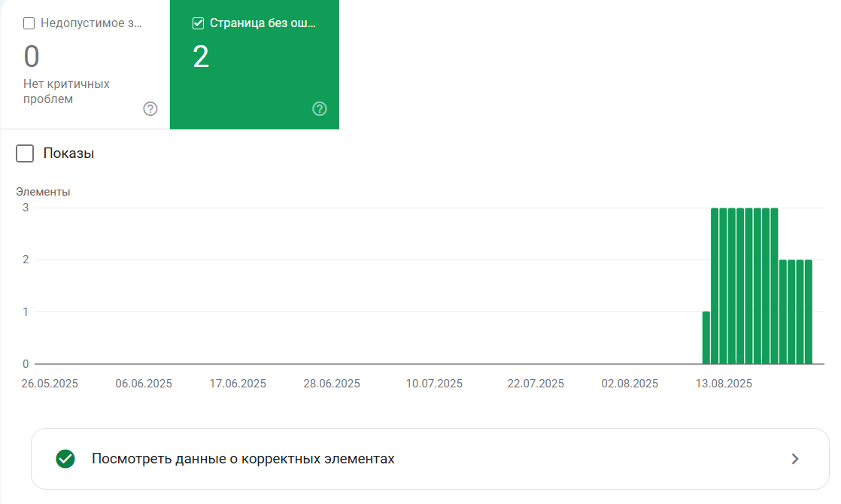Image resolution: width=841 pixels, height=504 pixels.
Task: Click the Показы label text
Action: 68,153
